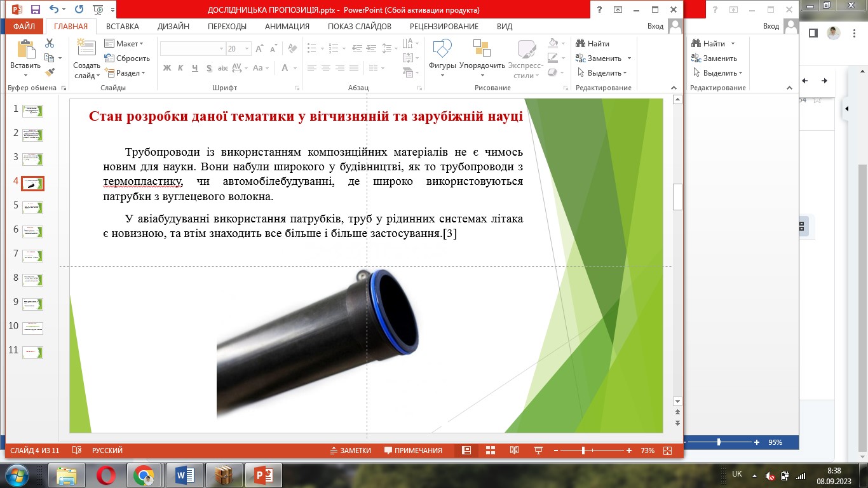Expand the Макет layout dropdown
The width and height of the screenshot is (868, 488).
pyautogui.click(x=125, y=43)
